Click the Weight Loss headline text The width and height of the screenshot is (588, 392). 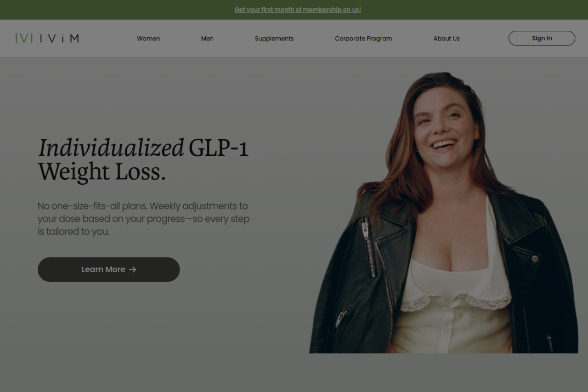point(102,172)
